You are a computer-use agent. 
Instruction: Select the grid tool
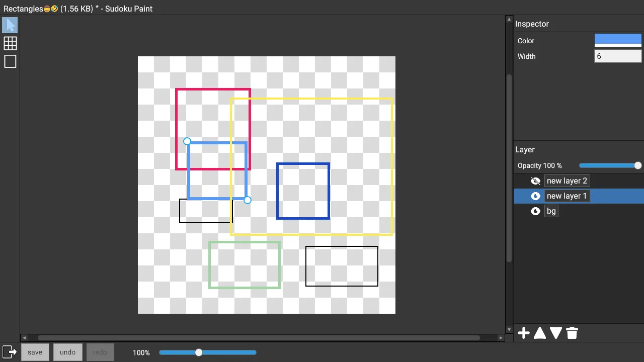(x=10, y=43)
